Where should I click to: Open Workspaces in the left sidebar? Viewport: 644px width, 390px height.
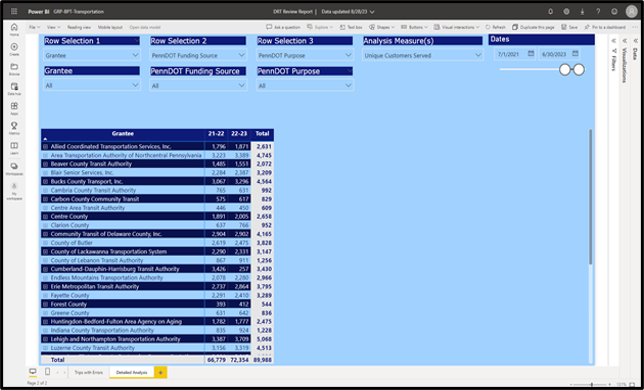click(14, 168)
